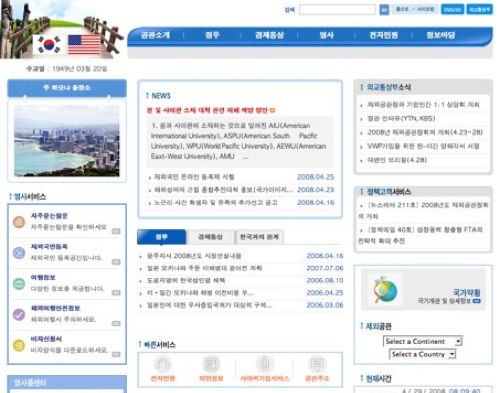Screen dimensions: 500x393
Task: Click the globe icon in the 국가약황 box
Action: coord(385,289)
